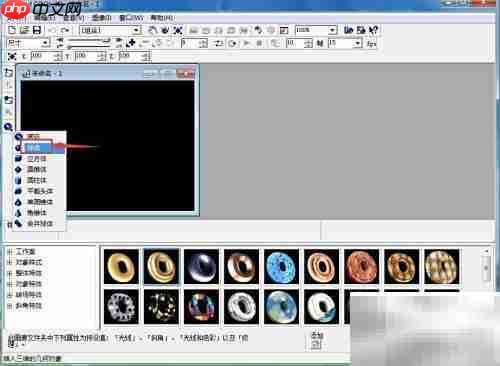
Task: Click the current frame number field
Action: 190,43
